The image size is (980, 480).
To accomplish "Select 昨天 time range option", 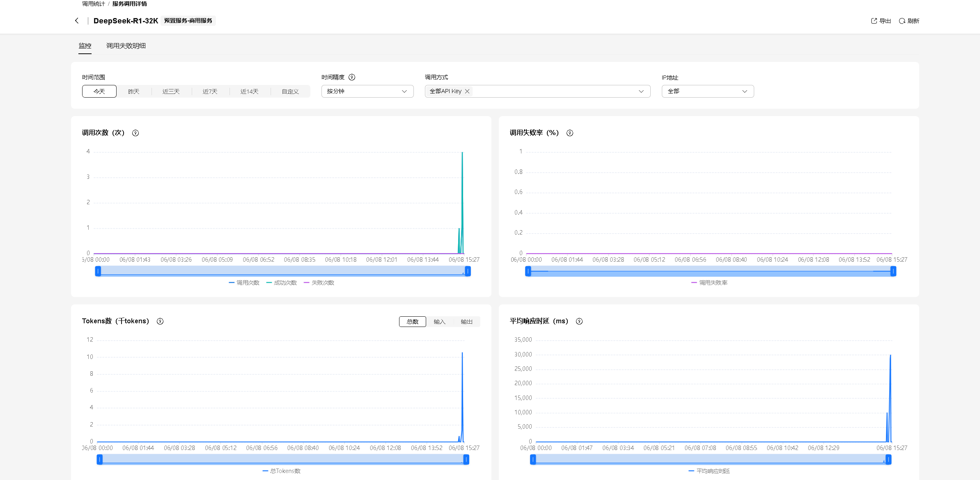I will coord(134,91).
